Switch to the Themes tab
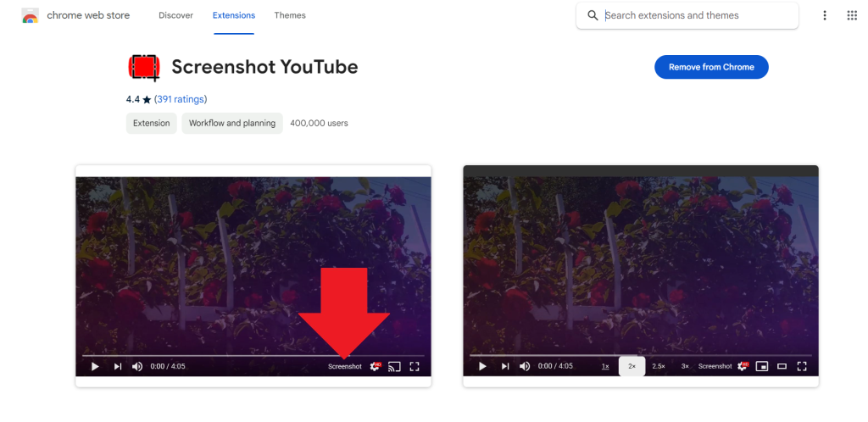The image size is (868, 422). [290, 15]
